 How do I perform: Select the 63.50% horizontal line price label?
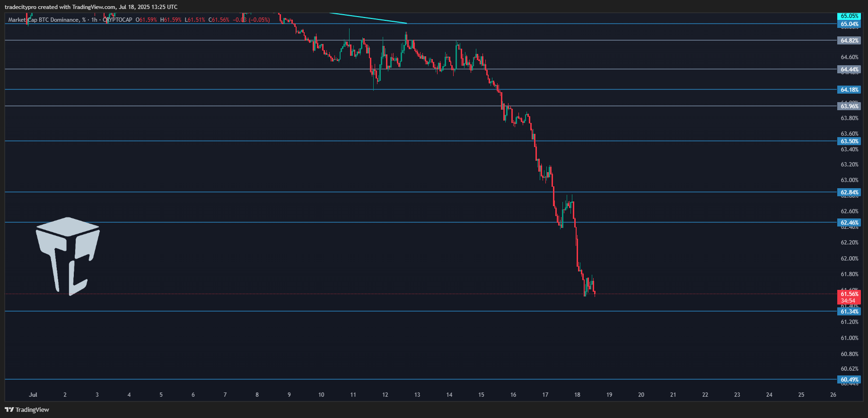(x=849, y=141)
